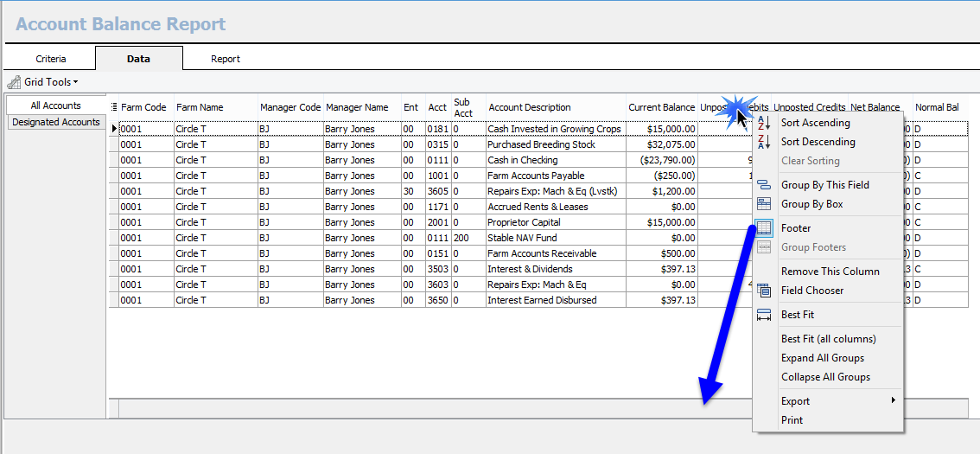Open the Grid Tools dropdown
The width and height of the screenshot is (980, 454).
(x=50, y=82)
